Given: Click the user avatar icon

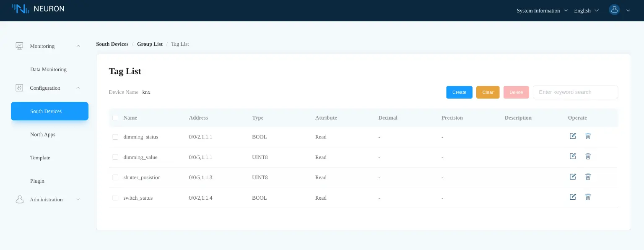Looking at the screenshot, I should coord(614,10).
